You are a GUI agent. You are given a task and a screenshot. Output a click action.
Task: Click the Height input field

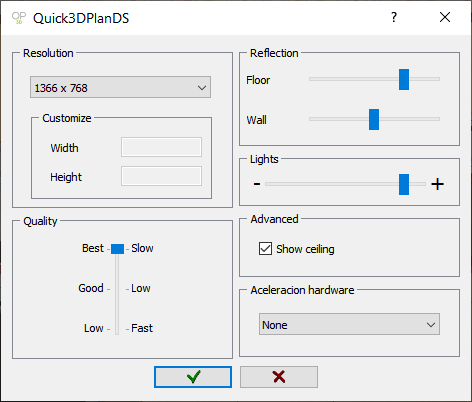[x=161, y=176]
